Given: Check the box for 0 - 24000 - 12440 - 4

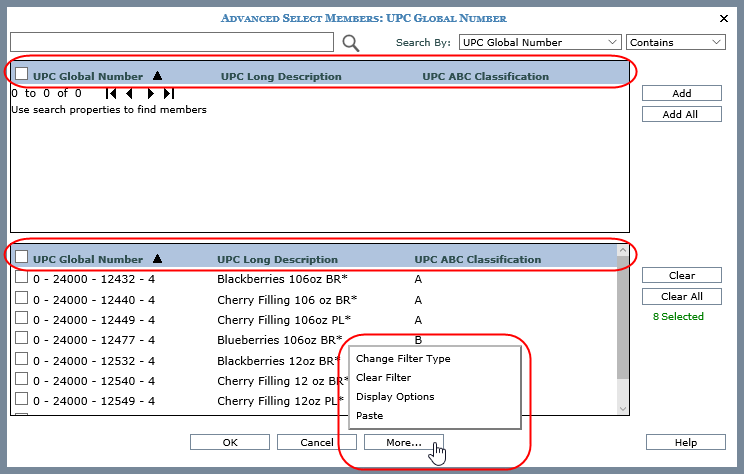Looking at the screenshot, I should coord(21,298).
